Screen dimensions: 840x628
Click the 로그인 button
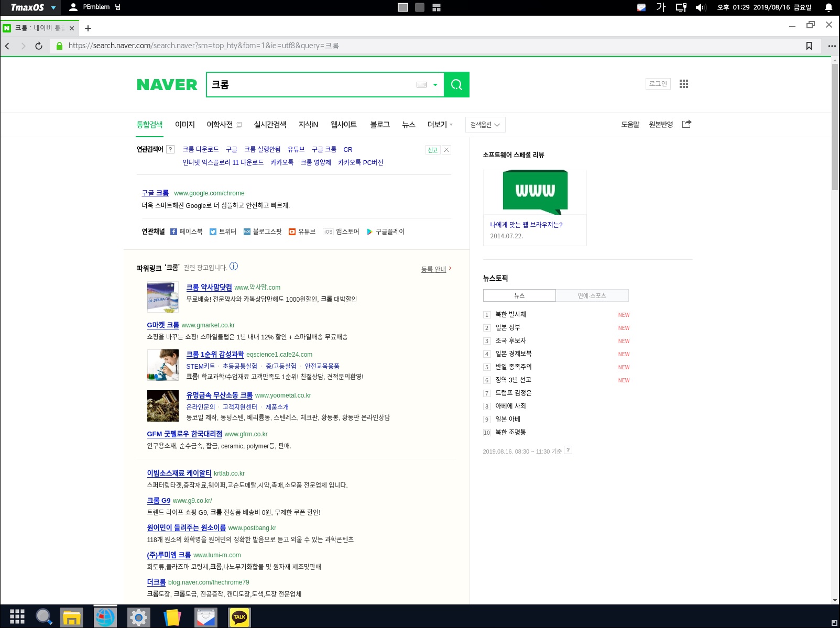point(658,84)
